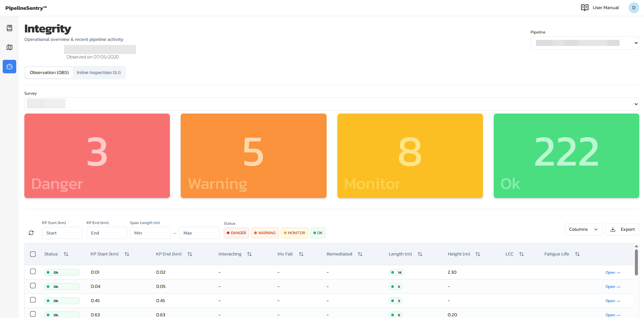Screen dimensions: 644x318
Task: Open the Survey dropdown
Action: pyautogui.click(x=332, y=104)
